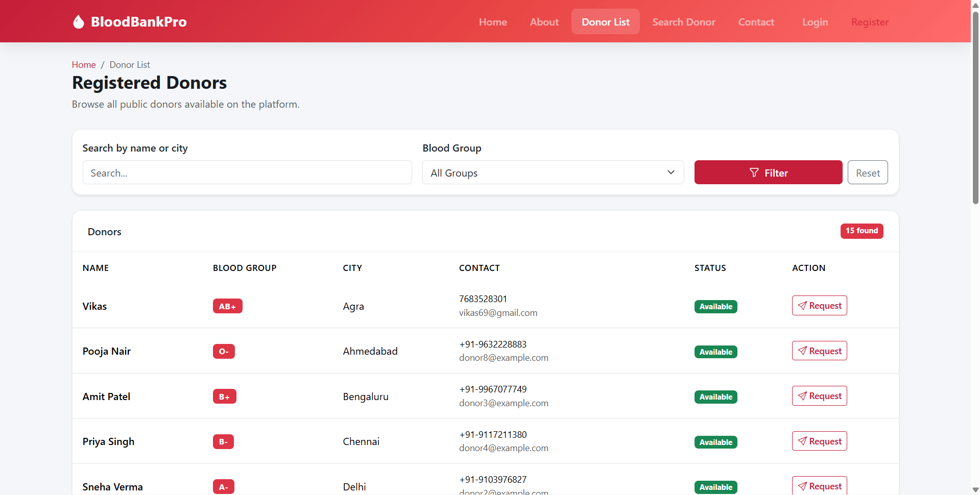Viewport: 980px width, 495px height.
Task: Click Available status for Vikas
Action: click(716, 307)
